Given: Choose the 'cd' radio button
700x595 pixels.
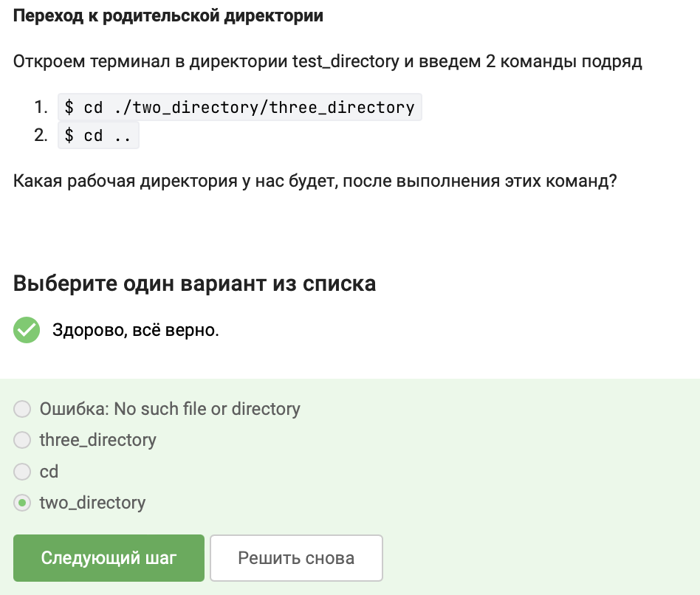Looking at the screenshot, I should point(23,472).
